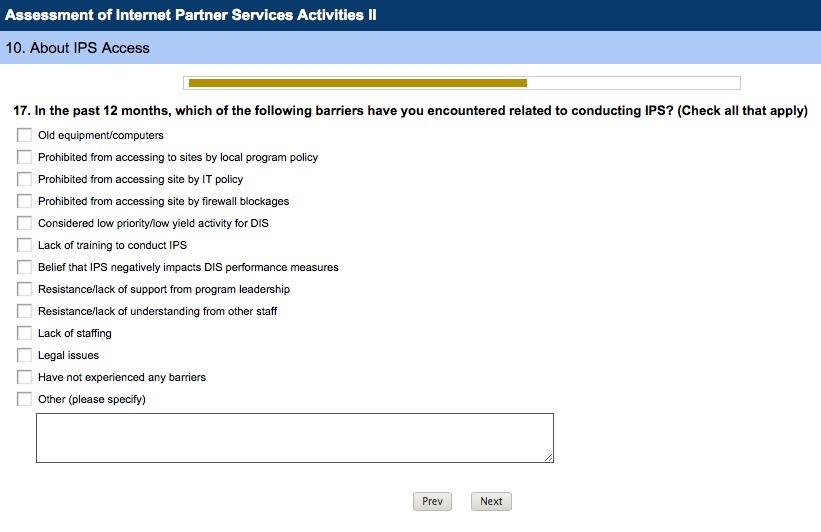Image resolution: width=821 pixels, height=532 pixels.
Task: Enable the Other (please specify) checkbox
Action: click(24, 399)
